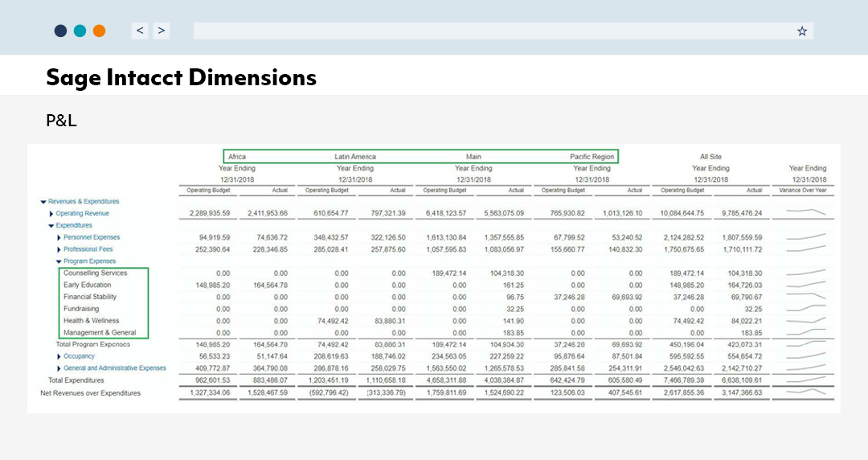The image size is (868, 460).
Task: Click All Site net actual 3,147,366.63
Action: point(742,393)
